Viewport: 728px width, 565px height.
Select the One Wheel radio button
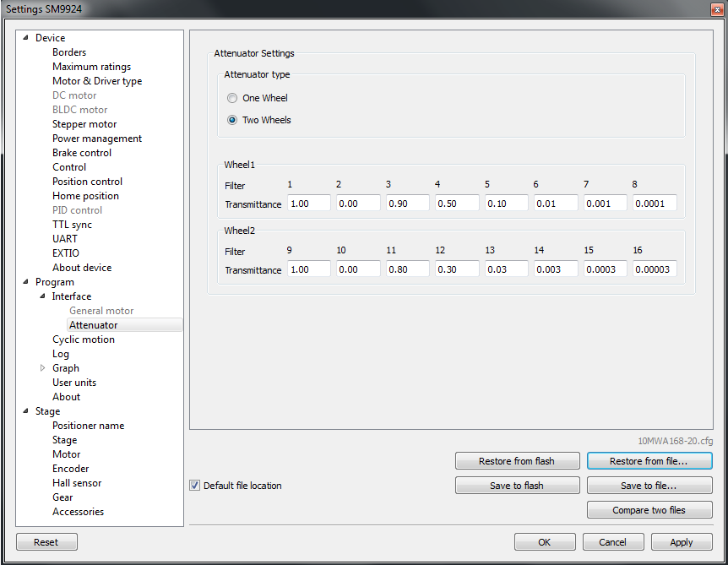232,98
